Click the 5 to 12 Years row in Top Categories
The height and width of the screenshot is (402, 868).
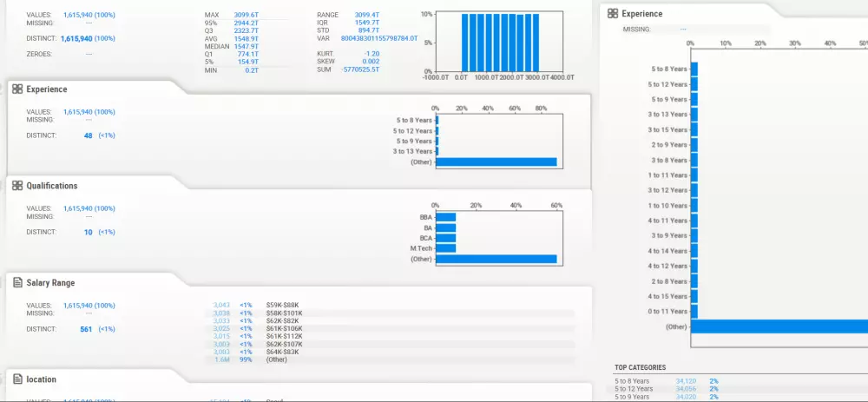tap(741, 389)
